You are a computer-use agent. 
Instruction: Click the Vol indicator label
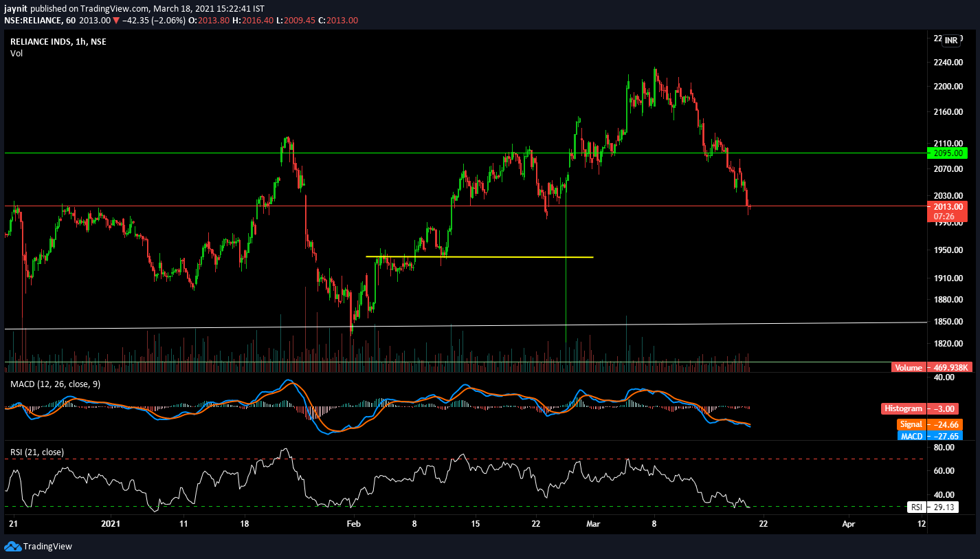point(16,53)
